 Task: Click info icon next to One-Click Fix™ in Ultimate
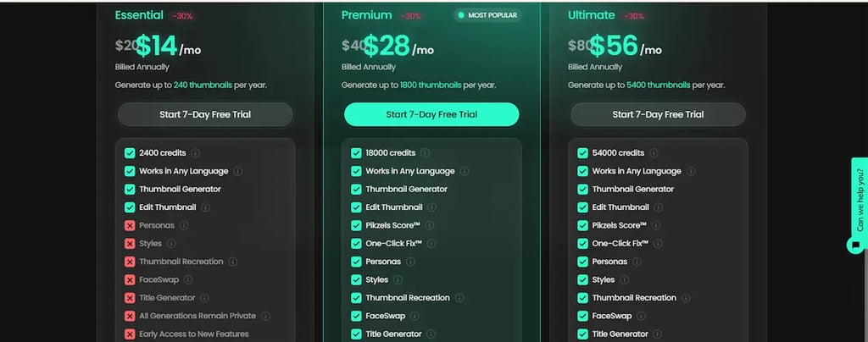(x=658, y=244)
